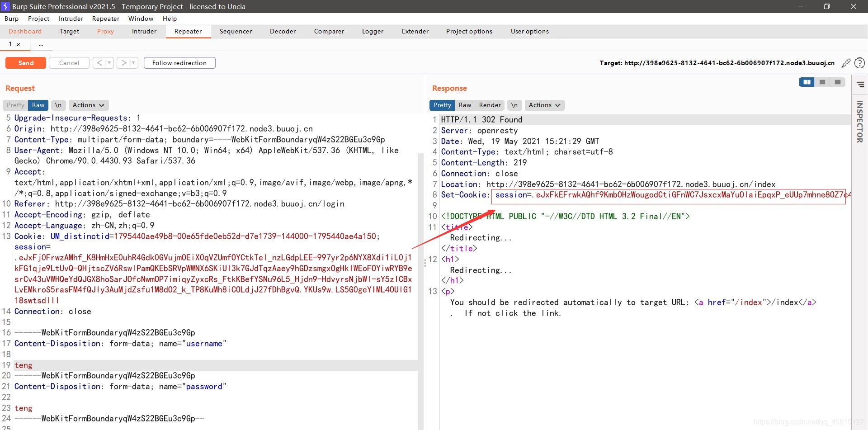Click the orange Send button
The height and width of the screenshot is (430, 868).
26,63
